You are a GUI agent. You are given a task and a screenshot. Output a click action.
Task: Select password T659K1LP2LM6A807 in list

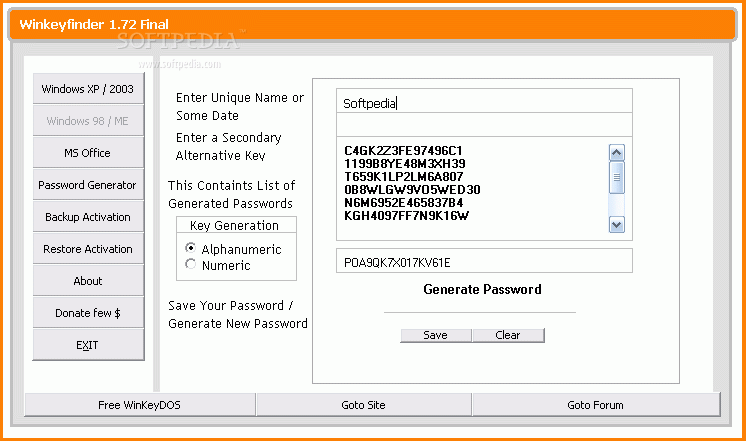(x=403, y=176)
